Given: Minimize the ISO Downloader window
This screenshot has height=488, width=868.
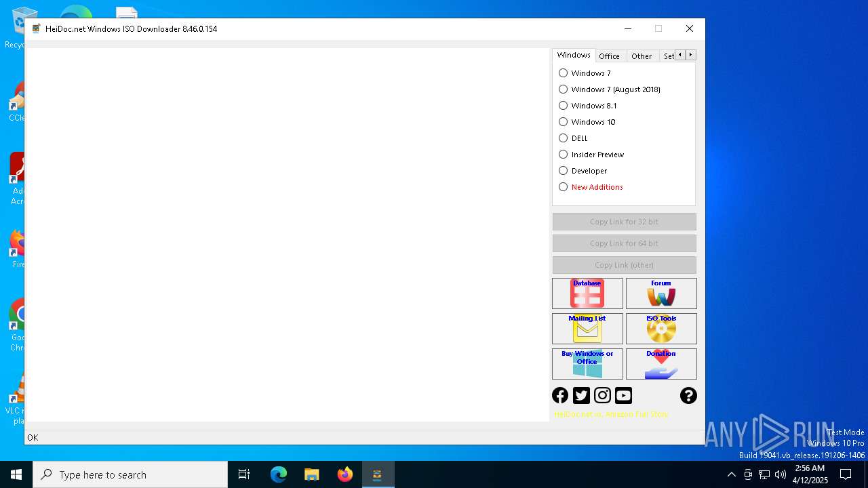Looking at the screenshot, I should pyautogui.click(x=628, y=28).
